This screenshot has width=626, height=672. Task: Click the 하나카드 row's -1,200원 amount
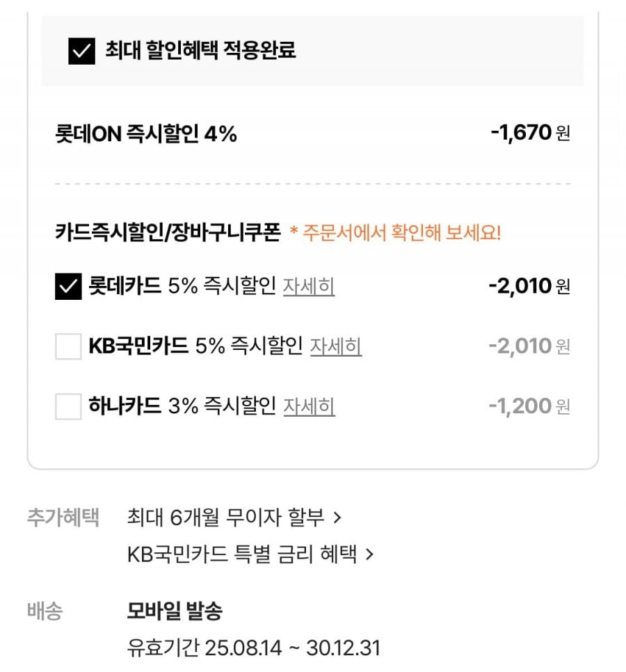[529, 406]
